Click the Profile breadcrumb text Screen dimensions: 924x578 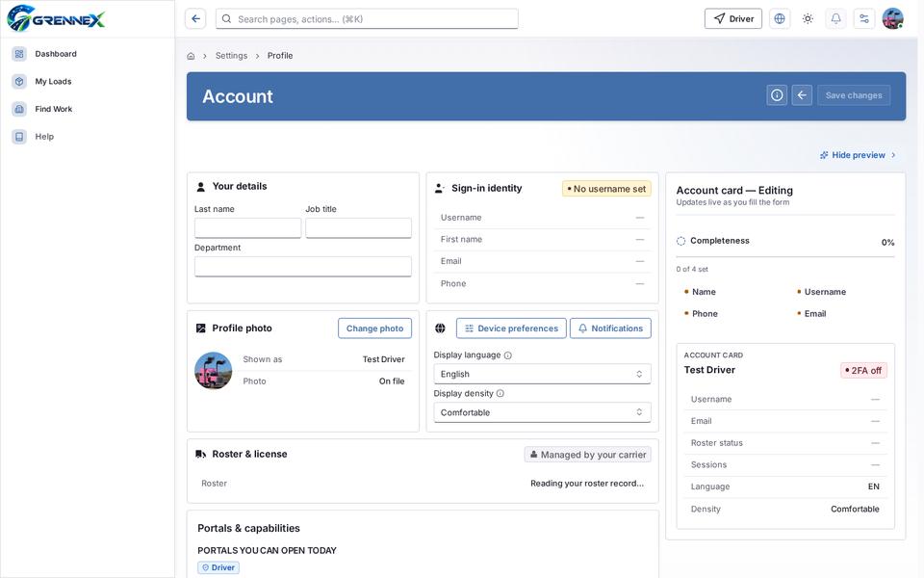point(280,56)
